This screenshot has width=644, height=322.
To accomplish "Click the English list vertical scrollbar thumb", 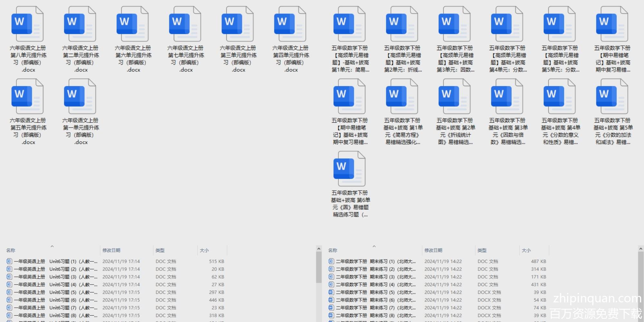I will [x=319, y=267].
